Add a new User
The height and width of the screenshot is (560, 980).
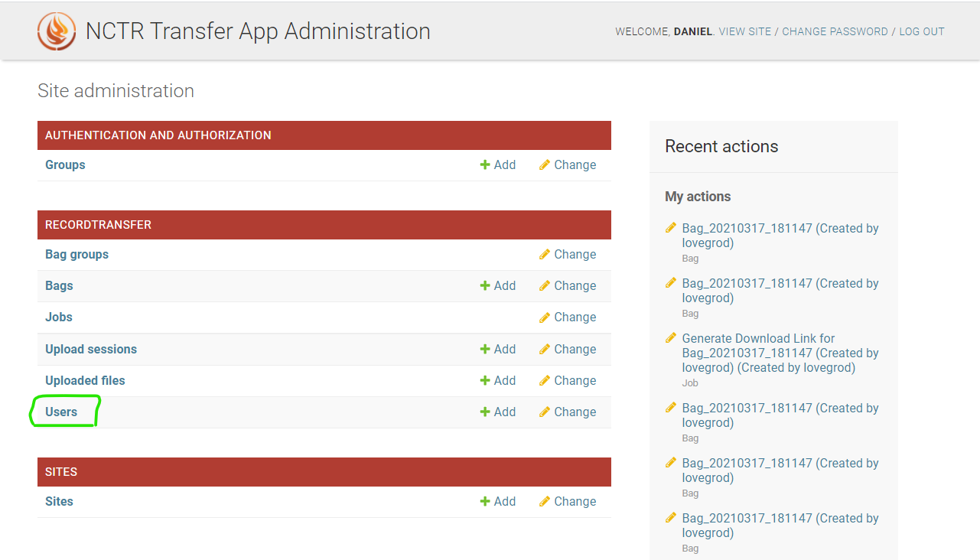click(498, 412)
